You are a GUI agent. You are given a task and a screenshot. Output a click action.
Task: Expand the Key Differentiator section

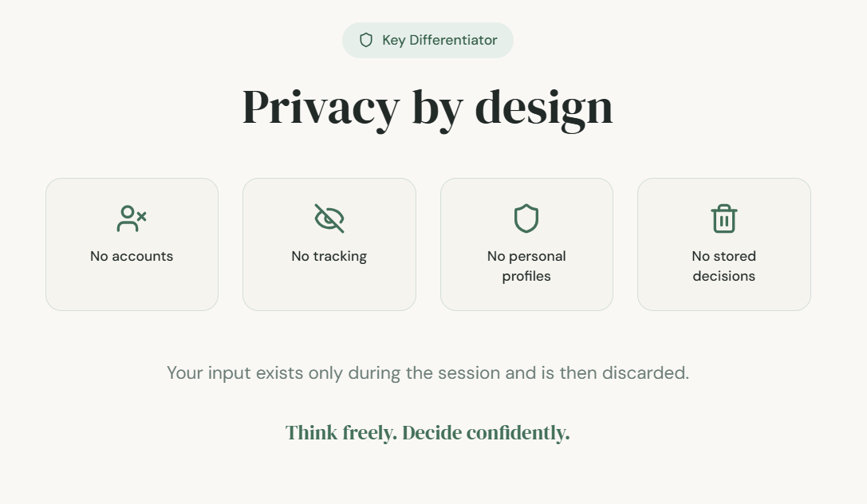[x=428, y=40]
